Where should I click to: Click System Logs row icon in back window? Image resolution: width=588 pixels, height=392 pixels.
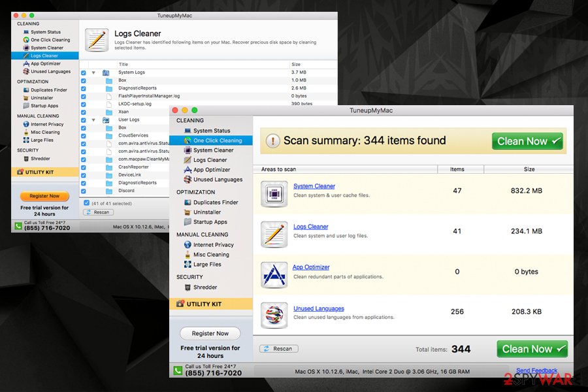(106, 73)
